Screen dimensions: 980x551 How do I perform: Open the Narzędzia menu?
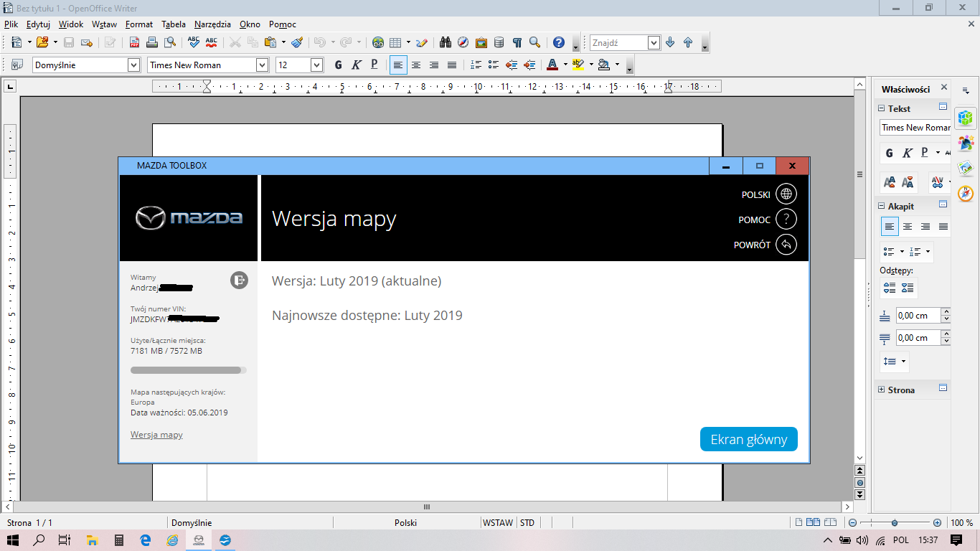pyautogui.click(x=212, y=24)
